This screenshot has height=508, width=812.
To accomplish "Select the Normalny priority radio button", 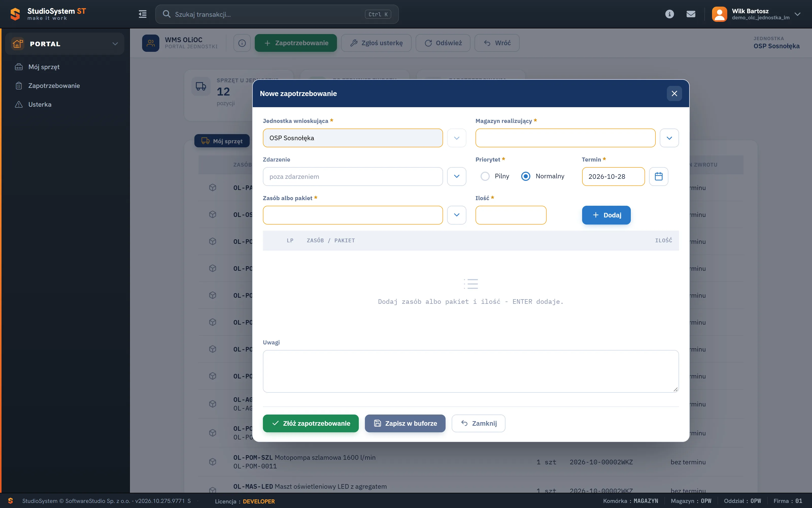I will point(526,176).
